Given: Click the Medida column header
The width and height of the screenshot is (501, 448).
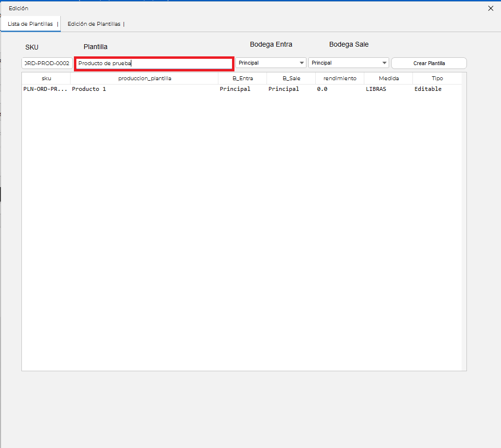Looking at the screenshot, I should coord(389,78).
